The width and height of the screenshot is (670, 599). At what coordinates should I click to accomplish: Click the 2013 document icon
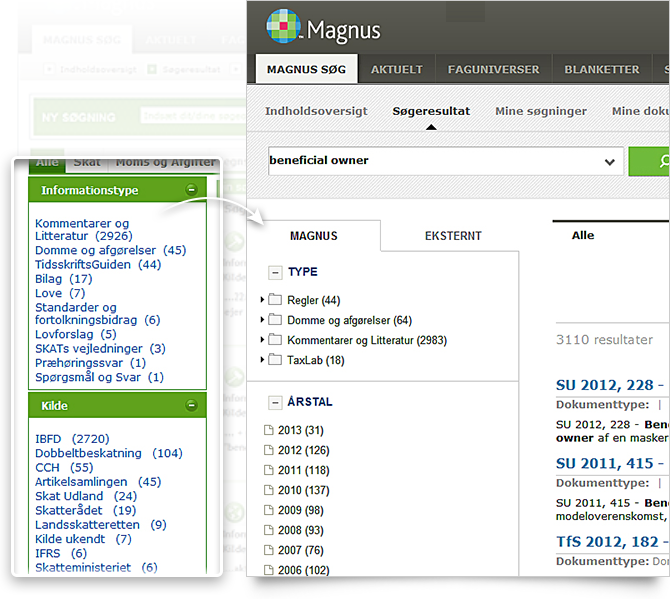pos(268,430)
